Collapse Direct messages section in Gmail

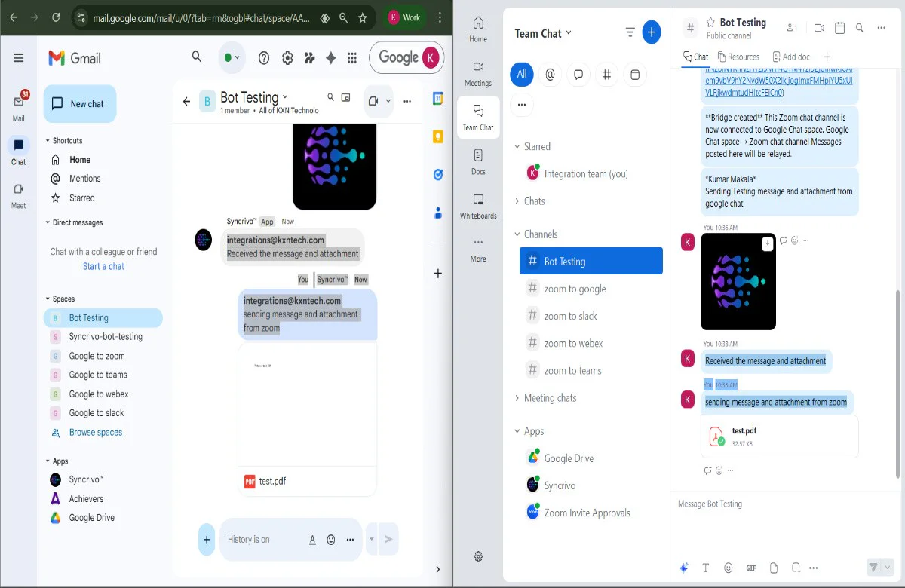tap(48, 223)
